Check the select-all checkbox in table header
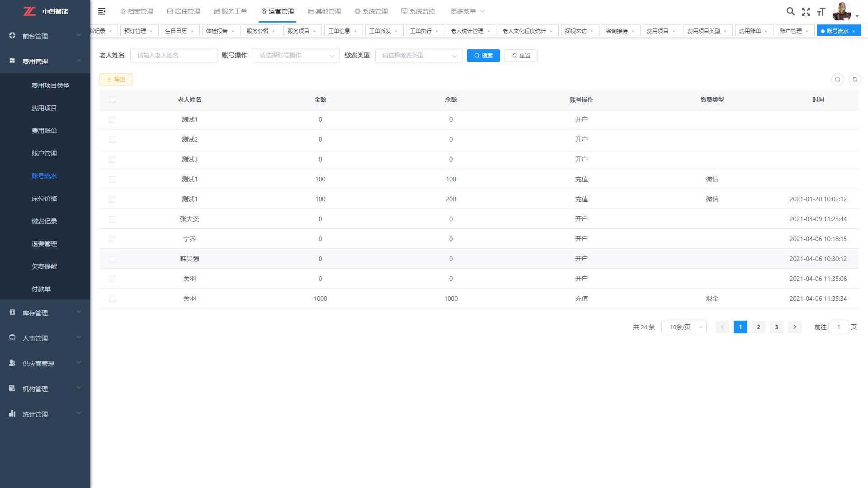Viewport: 868px width, 488px height. pos(112,100)
